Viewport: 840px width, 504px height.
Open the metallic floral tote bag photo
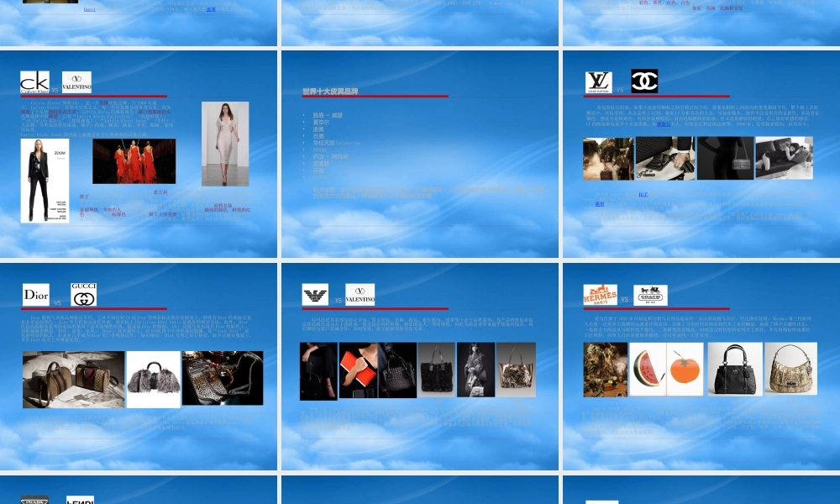point(516,370)
